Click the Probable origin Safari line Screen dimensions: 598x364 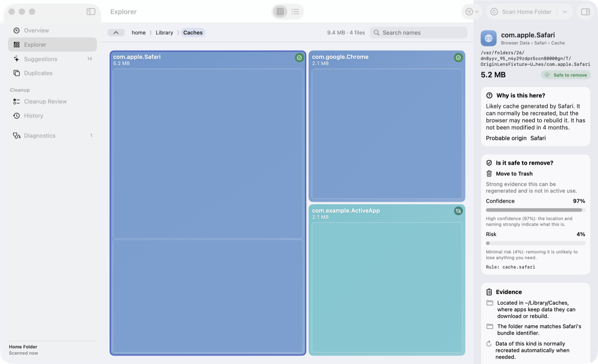[x=516, y=138]
